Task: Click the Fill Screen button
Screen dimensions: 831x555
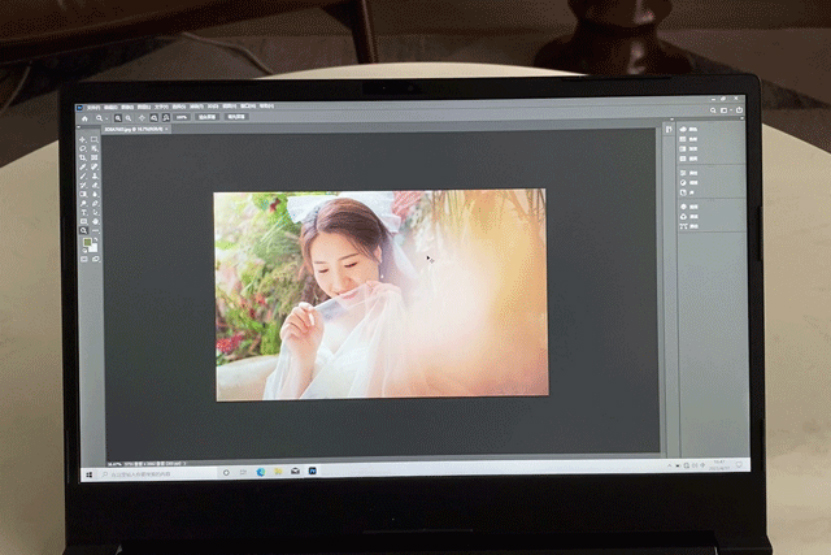Action: coord(236,117)
